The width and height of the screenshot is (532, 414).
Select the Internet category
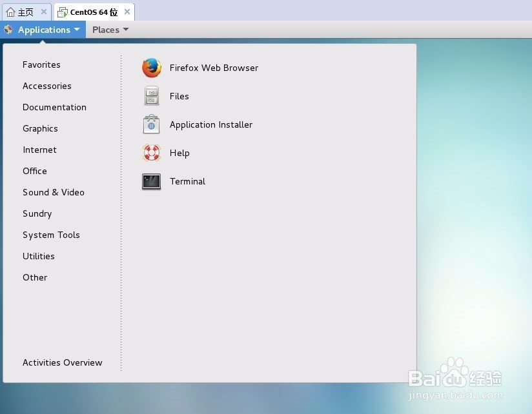pyautogui.click(x=39, y=150)
